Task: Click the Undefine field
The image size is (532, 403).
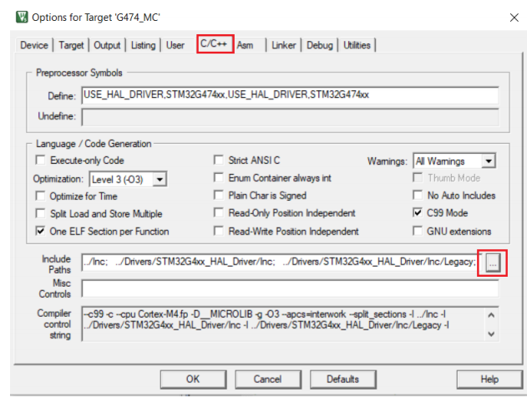Action: pyautogui.click(x=290, y=116)
